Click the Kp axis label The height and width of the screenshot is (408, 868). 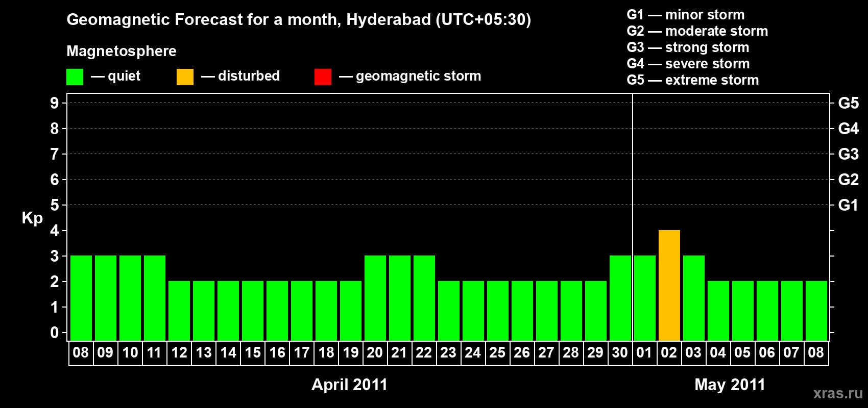pos(32,218)
